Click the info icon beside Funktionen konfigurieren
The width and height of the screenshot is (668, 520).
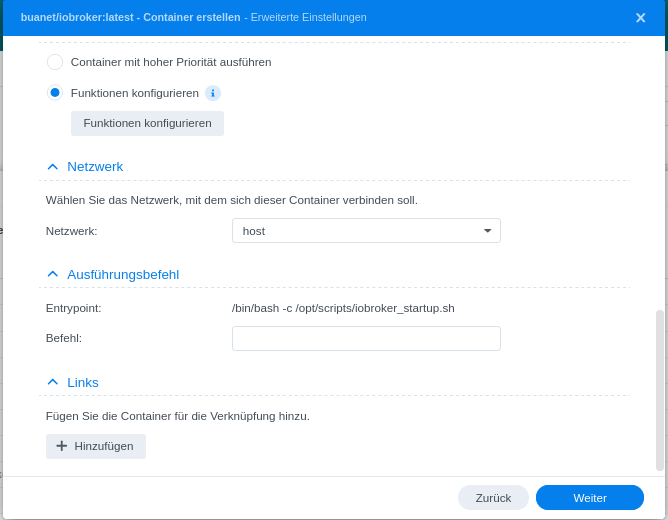click(213, 93)
